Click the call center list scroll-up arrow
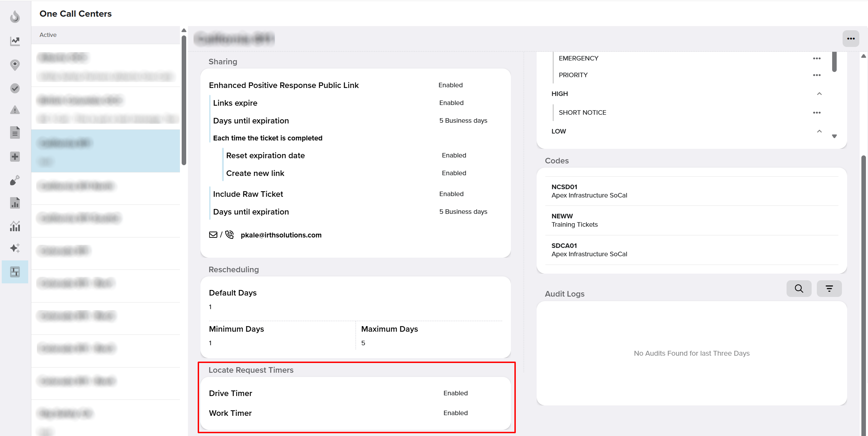Screen dimensions: 868x436 184,31
